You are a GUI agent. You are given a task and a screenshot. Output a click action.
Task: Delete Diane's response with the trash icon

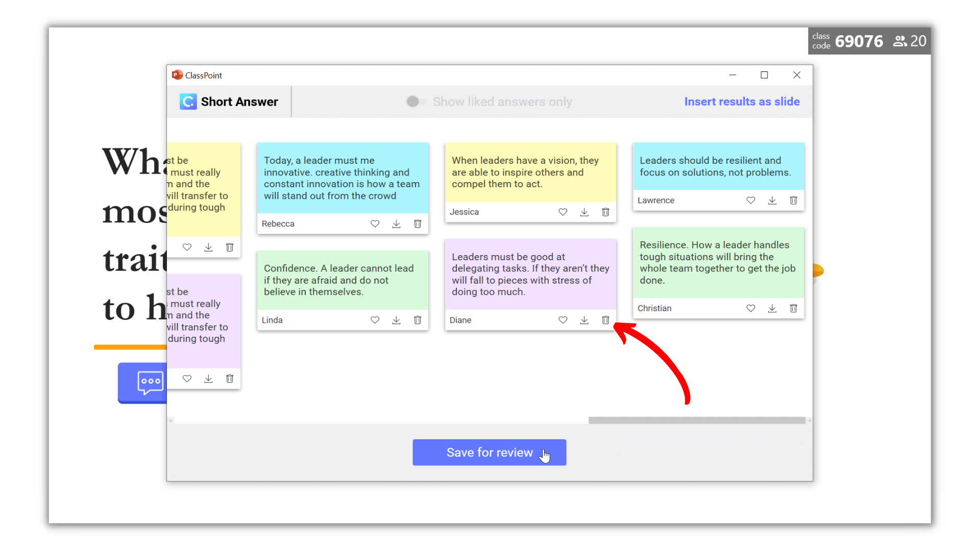[605, 320]
